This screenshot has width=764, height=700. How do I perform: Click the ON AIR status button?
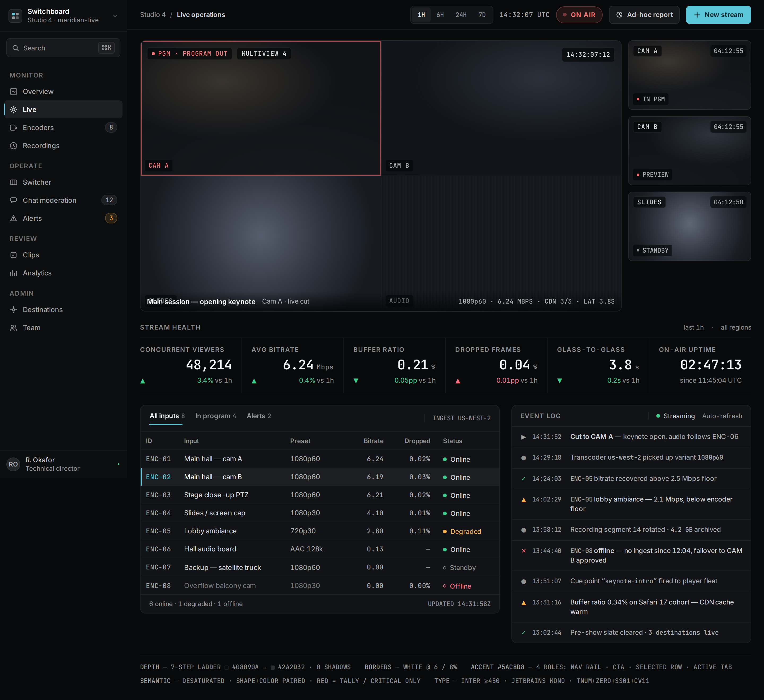coord(579,15)
